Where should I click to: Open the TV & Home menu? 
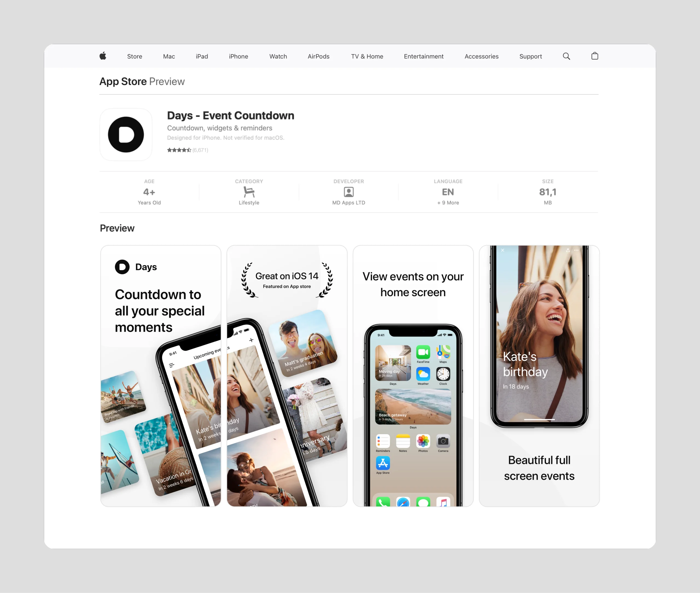click(x=367, y=57)
